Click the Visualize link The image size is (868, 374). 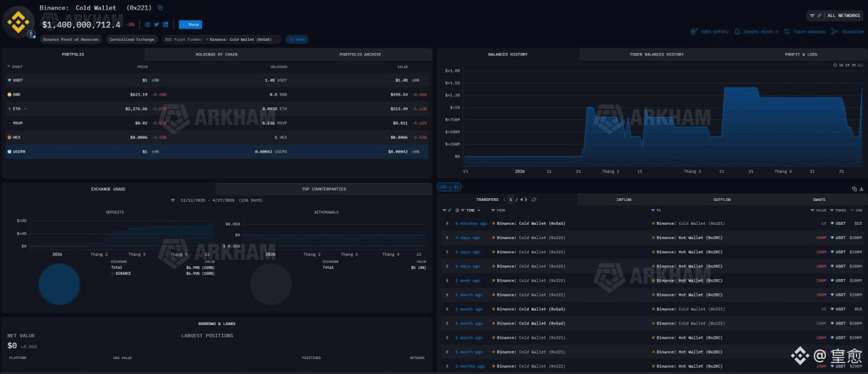853,31
